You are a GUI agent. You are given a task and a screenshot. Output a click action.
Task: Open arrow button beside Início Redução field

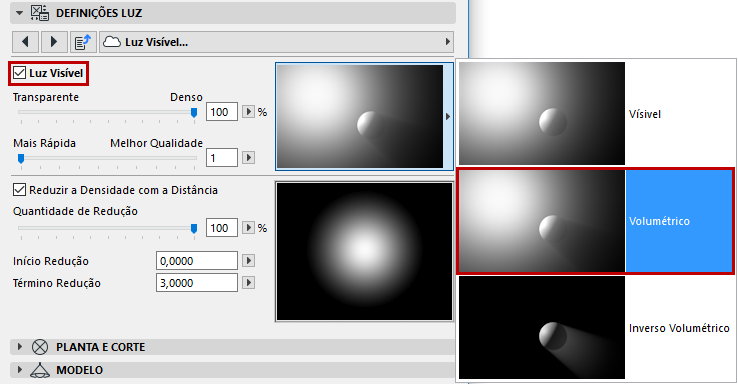tap(248, 260)
